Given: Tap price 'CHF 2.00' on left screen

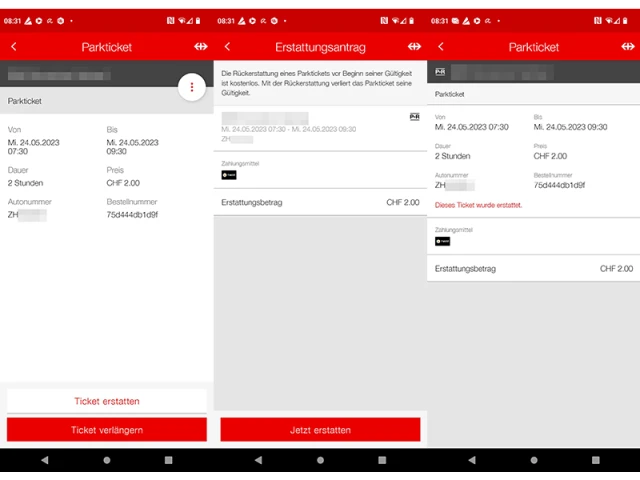Looking at the screenshot, I should [x=123, y=183].
